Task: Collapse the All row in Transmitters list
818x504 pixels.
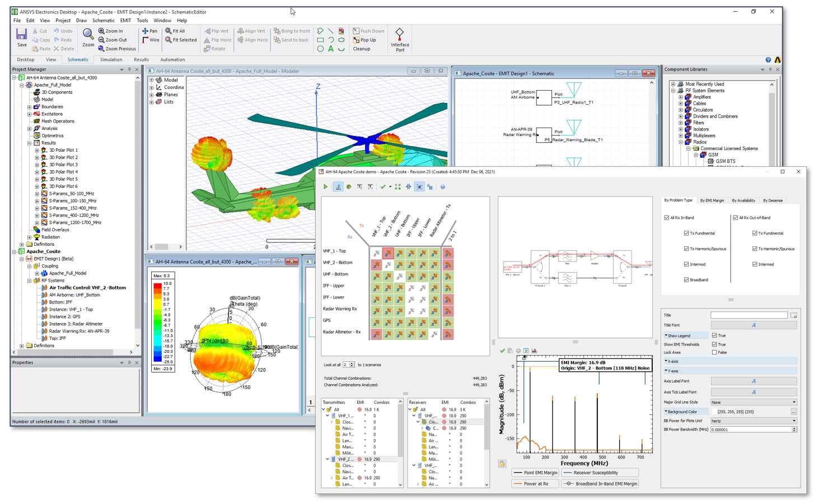Action: pos(324,410)
